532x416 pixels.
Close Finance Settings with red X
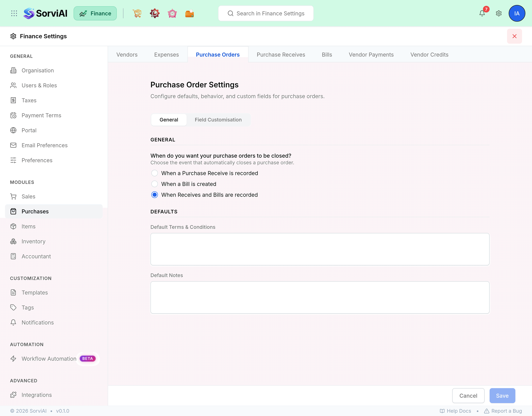tap(514, 36)
